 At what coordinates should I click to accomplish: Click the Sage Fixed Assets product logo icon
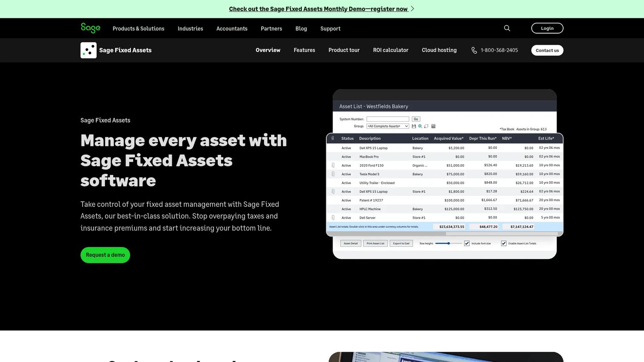[88, 50]
